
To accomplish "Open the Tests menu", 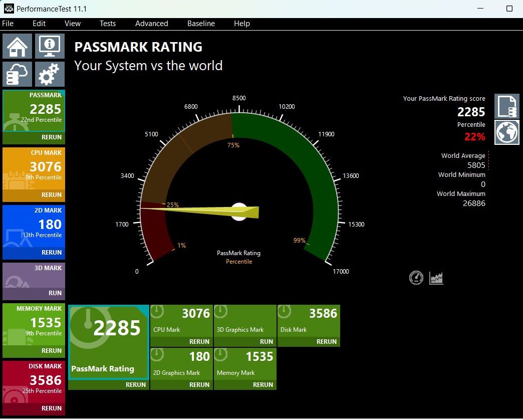I will (107, 24).
